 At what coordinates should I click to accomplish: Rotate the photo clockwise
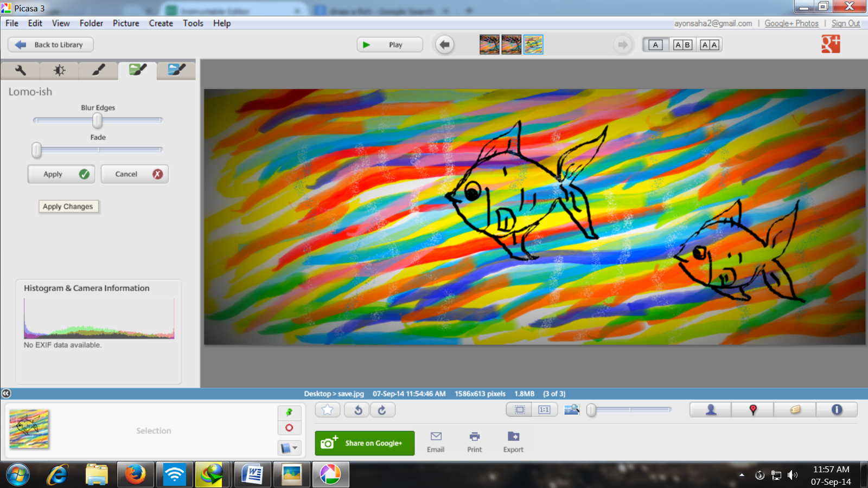click(x=382, y=410)
